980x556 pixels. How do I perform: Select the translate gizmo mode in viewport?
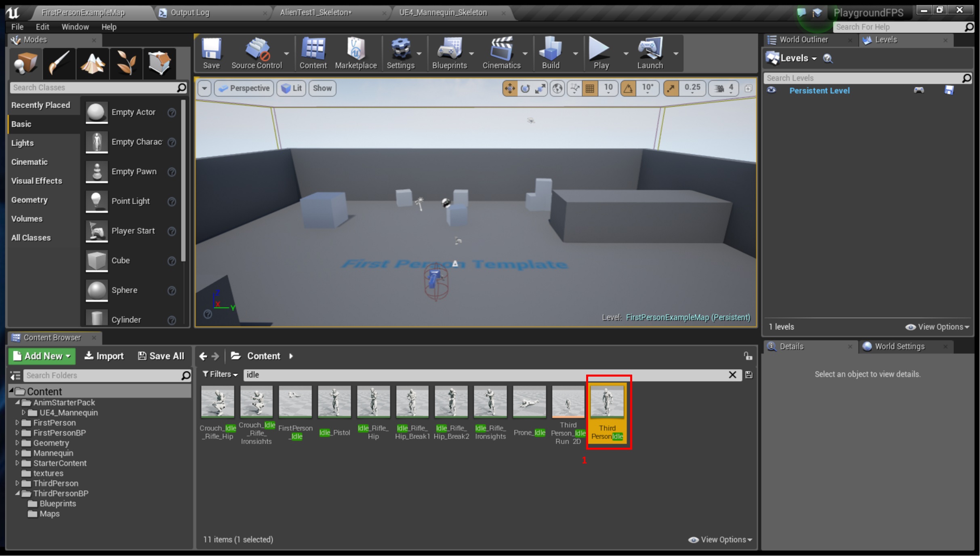pos(510,88)
